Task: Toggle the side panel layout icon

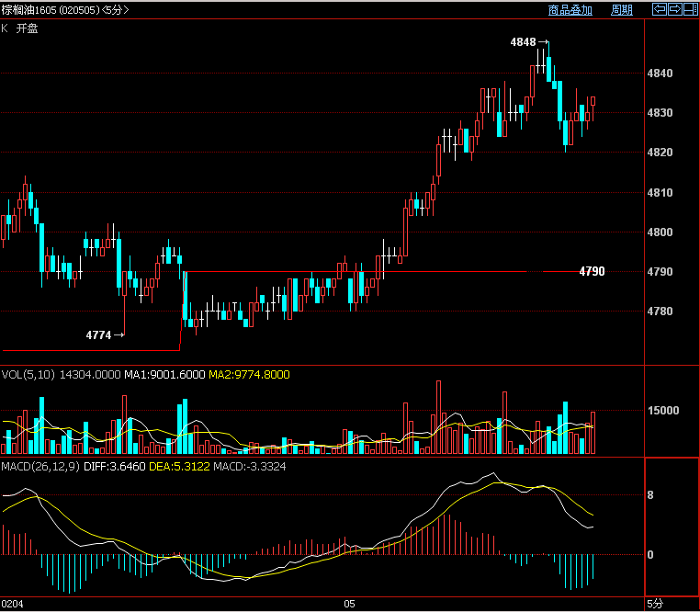Action: pos(690,10)
